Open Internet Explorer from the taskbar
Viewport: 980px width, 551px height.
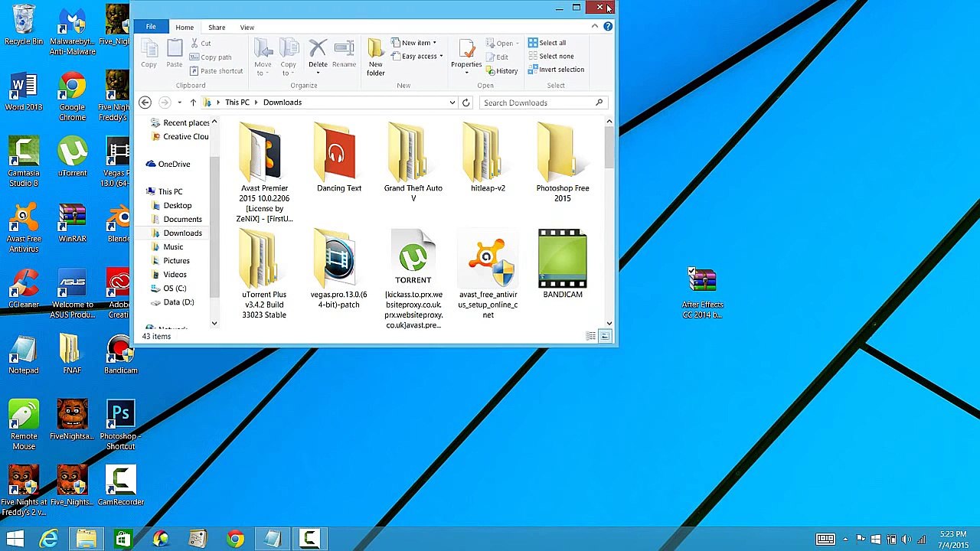[49, 540]
